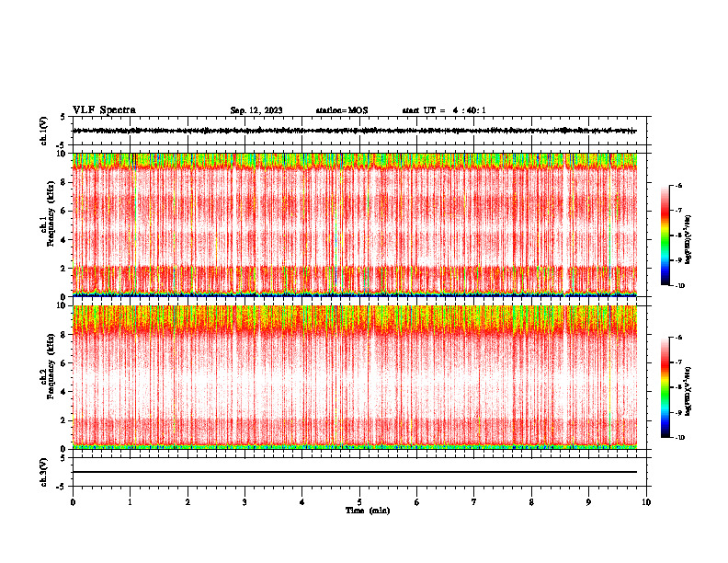Click the ch.2 spectrogram color scale bar
Image resolution: width=728 pixels, height=563 pixels.
point(665,387)
